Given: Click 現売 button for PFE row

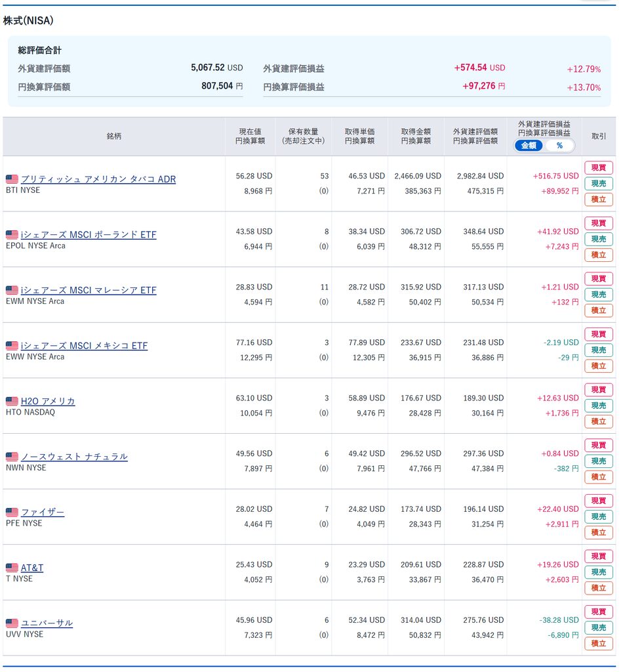Looking at the screenshot, I should pos(599,516).
